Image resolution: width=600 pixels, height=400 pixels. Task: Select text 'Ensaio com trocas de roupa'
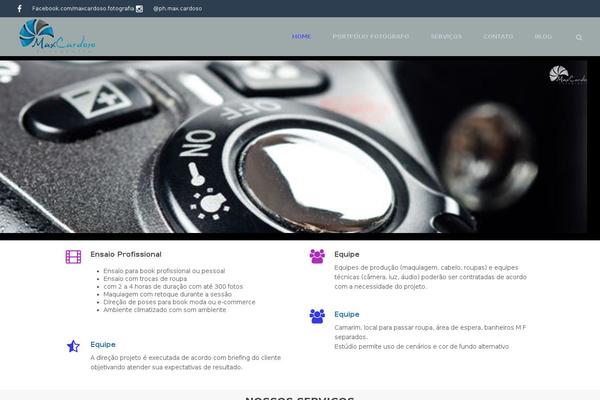145,279
